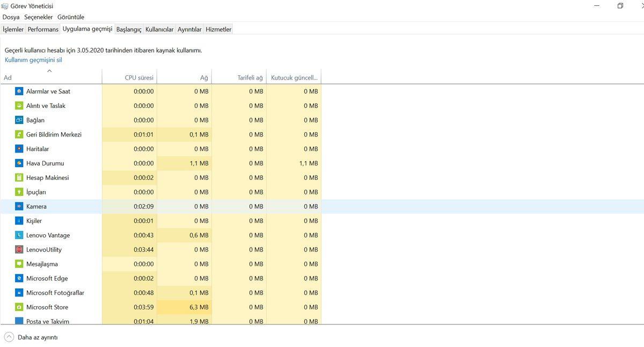644x347 pixels.
Task: Click the Kullanım geçmişini sil link
Action: pos(33,60)
